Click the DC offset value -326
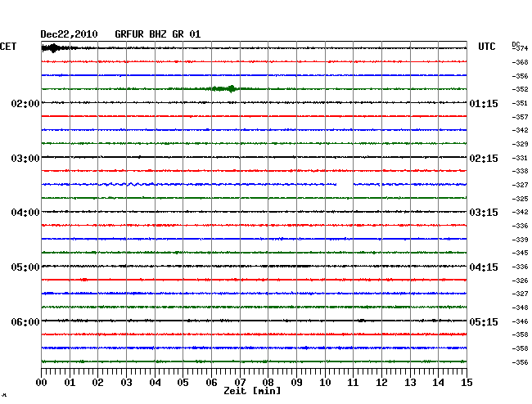 [x=520, y=281]
